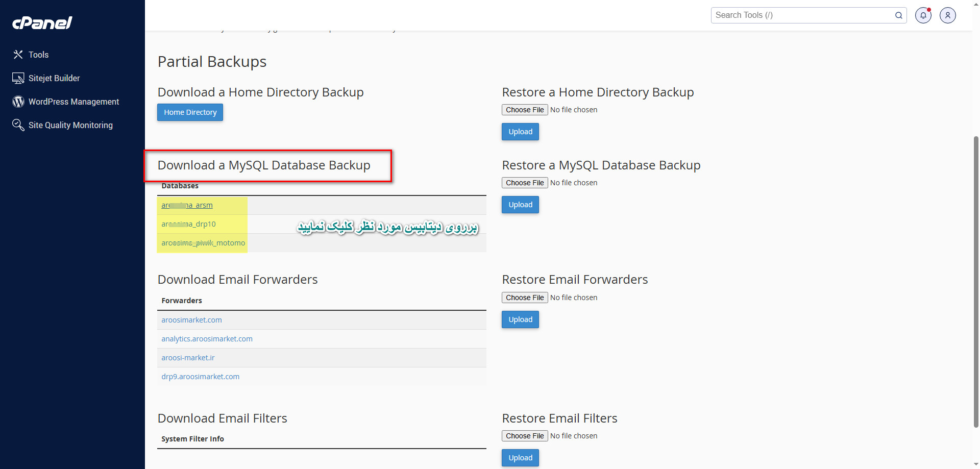Click the search magnifier icon
980x469 pixels.
898,15
